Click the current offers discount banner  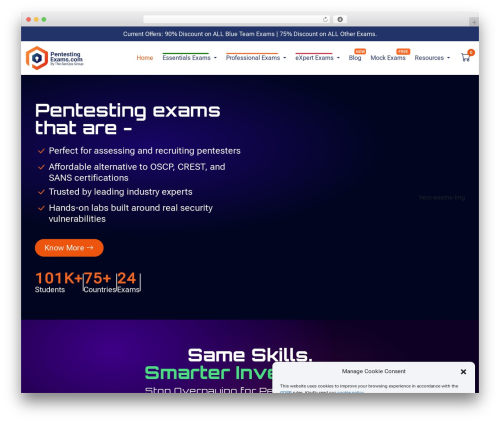[x=250, y=34]
